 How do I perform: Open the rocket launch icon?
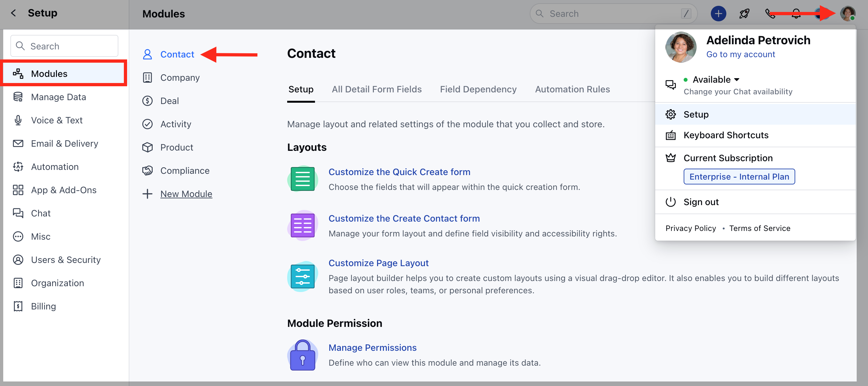click(744, 14)
